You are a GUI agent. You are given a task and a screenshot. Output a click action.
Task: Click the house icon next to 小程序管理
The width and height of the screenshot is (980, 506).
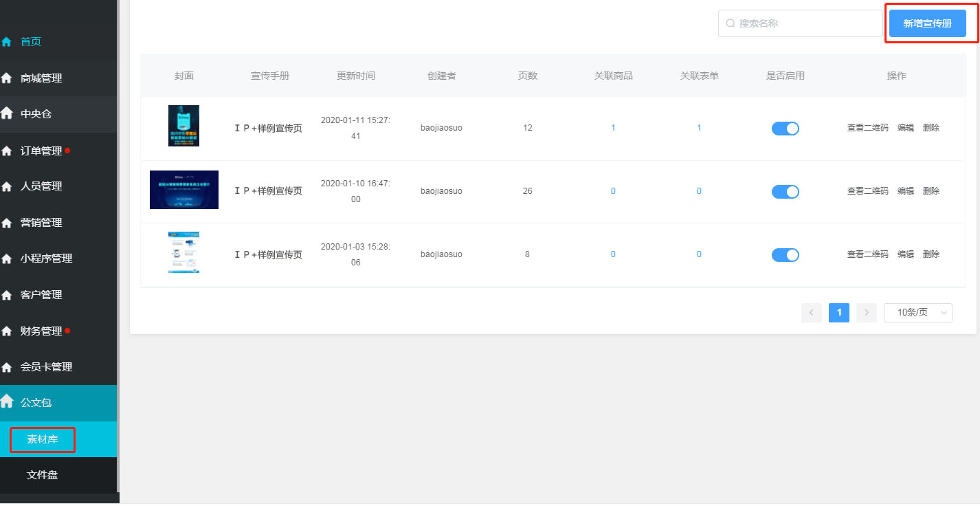(x=6, y=259)
